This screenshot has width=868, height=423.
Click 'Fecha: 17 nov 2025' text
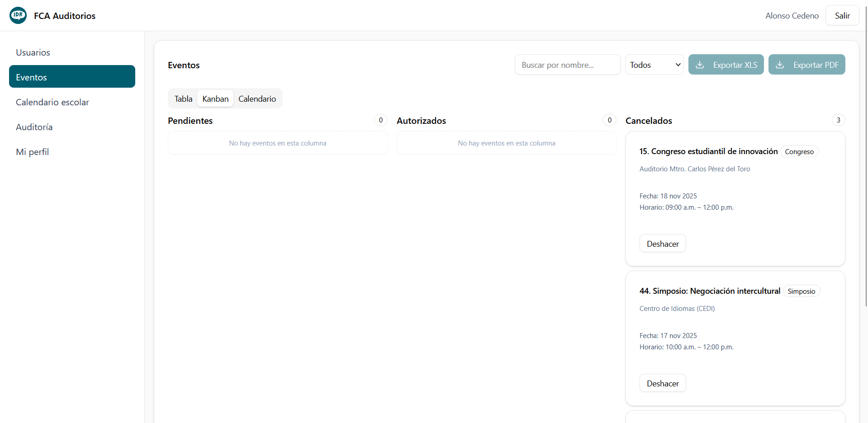668,336
